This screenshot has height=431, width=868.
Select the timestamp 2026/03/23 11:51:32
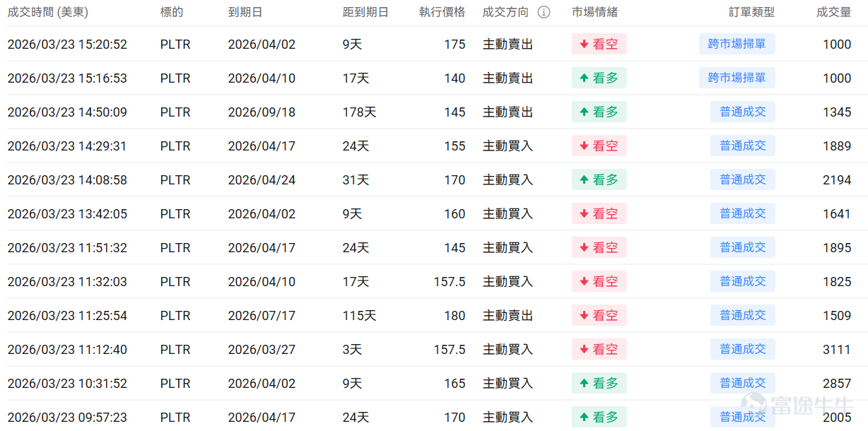[x=67, y=248]
